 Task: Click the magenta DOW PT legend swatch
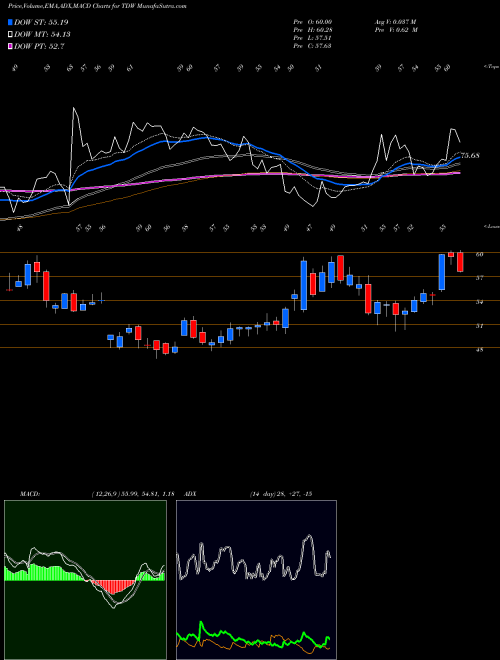[10, 46]
